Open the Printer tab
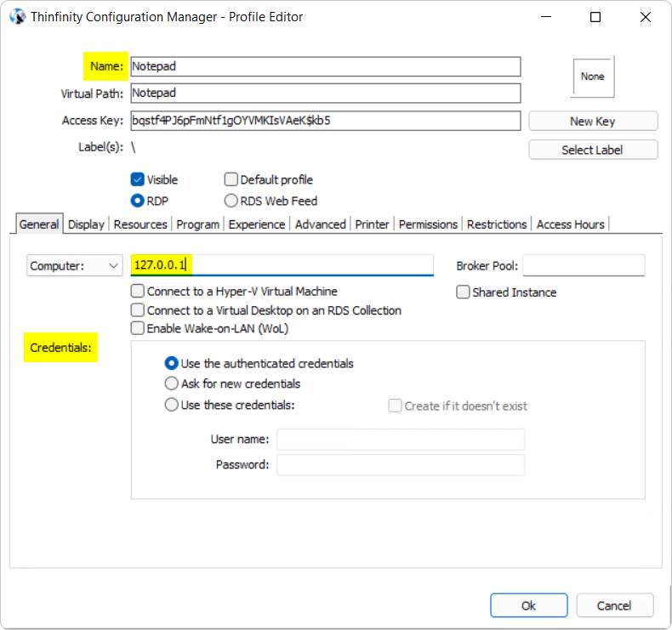The image size is (672, 630). (x=372, y=224)
